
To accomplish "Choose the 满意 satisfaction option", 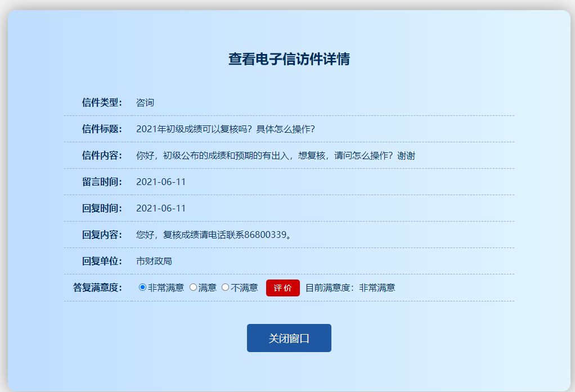I will pyautogui.click(x=194, y=287).
